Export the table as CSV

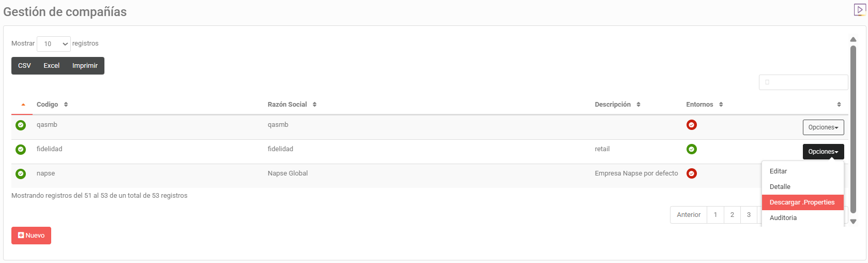point(24,66)
